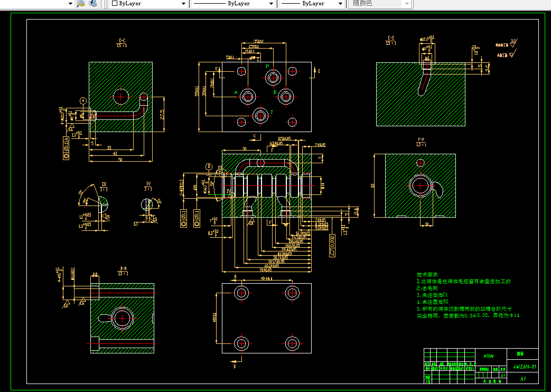
Task: Click the greyed plot style 随颜色 box
Action: [379, 4]
